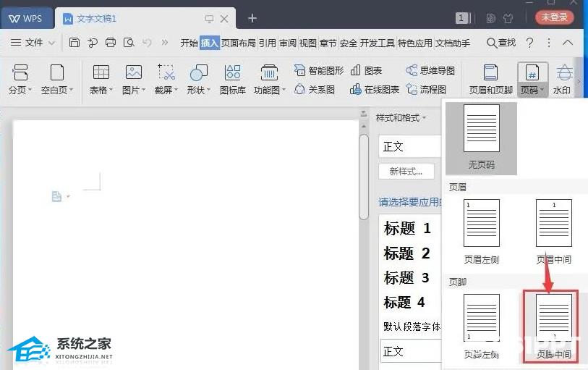The width and height of the screenshot is (588, 370).
Task: Switch to the 审阅 ribbon tab
Action: click(288, 43)
